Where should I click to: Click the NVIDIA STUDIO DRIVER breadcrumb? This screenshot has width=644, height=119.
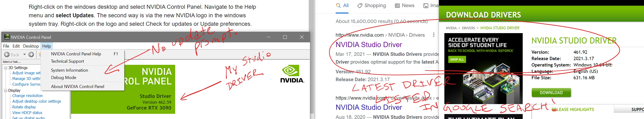[500, 28]
